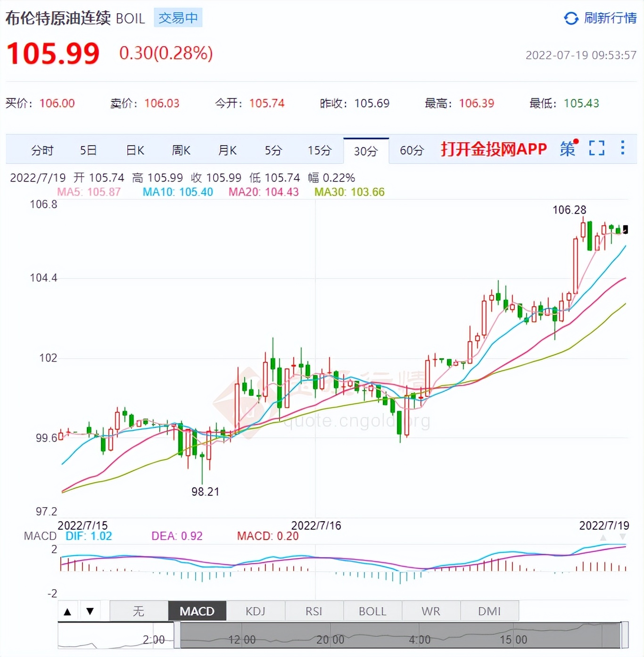Select the 日K chart tab
Image resolution: width=644 pixels, height=657 pixels.
point(135,150)
